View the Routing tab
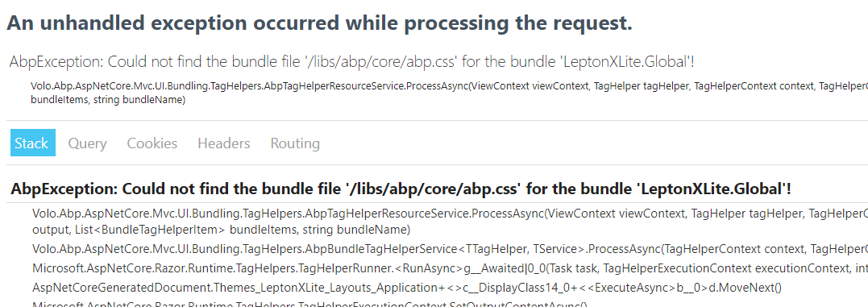Image resolution: width=868 pixels, height=307 pixels. pyautogui.click(x=295, y=143)
